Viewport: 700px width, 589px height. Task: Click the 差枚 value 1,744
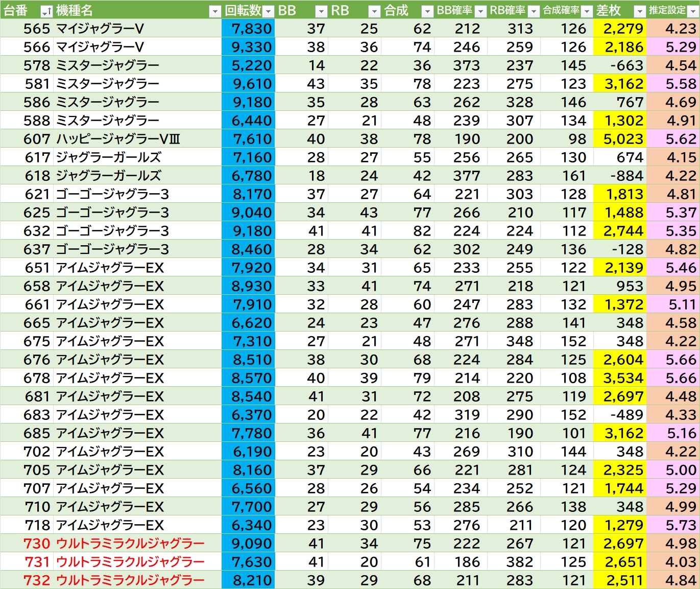click(x=620, y=488)
